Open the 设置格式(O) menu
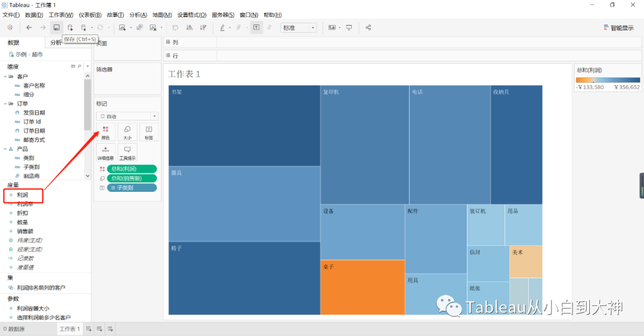Viewport: 644px width, 336px height. tap(192, 15)
